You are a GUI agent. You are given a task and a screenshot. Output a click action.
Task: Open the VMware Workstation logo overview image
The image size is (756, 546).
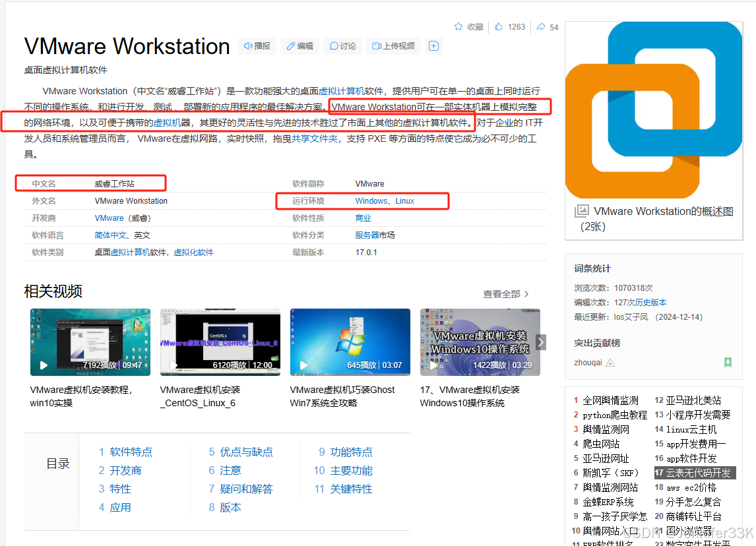[653, 110]
